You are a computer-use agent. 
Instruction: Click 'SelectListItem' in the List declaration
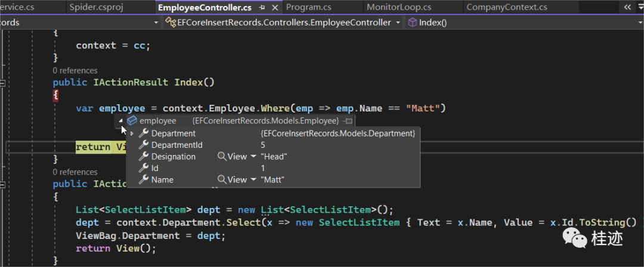click(x=145, y=210)
